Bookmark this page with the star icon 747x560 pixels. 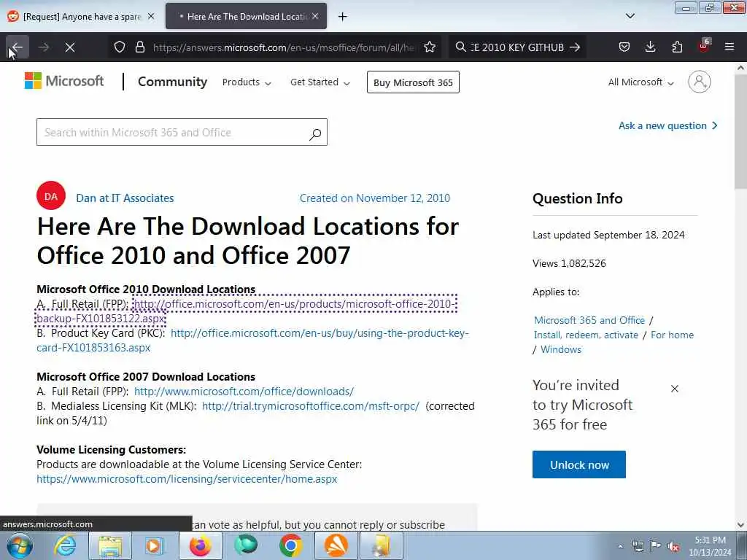point(430,47)
